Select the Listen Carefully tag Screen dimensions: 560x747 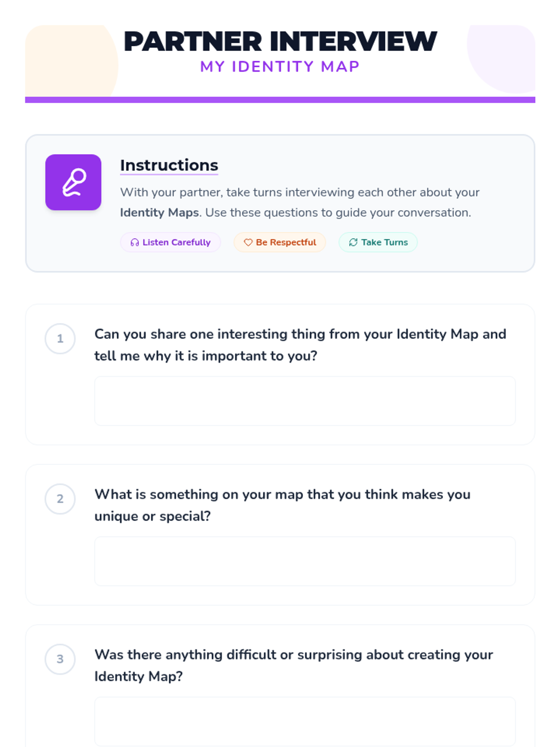[170, 242]
